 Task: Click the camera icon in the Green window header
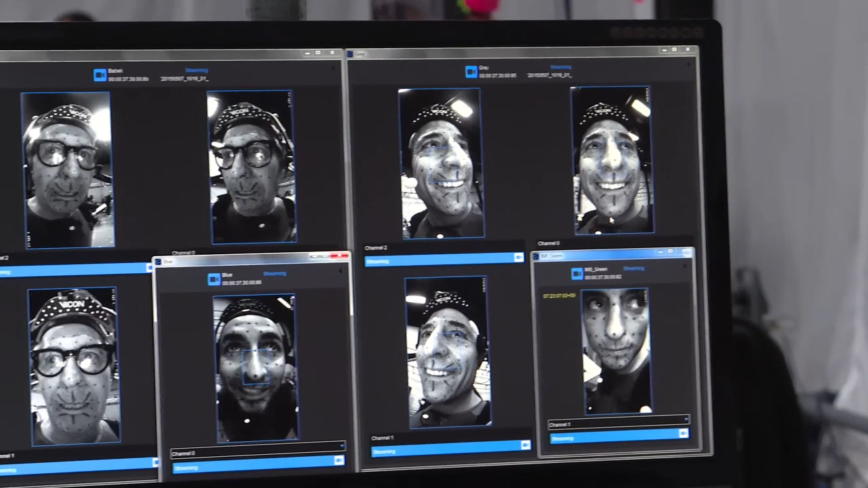(577, 273)
